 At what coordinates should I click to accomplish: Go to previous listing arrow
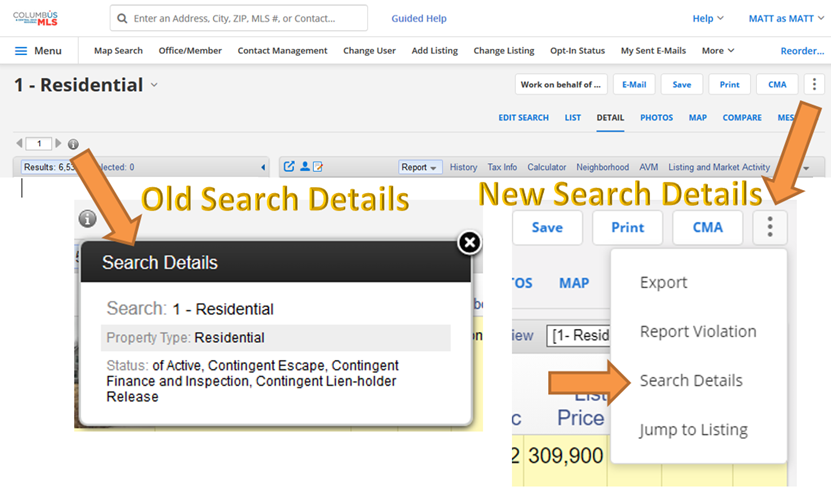[x=19, y=144]
